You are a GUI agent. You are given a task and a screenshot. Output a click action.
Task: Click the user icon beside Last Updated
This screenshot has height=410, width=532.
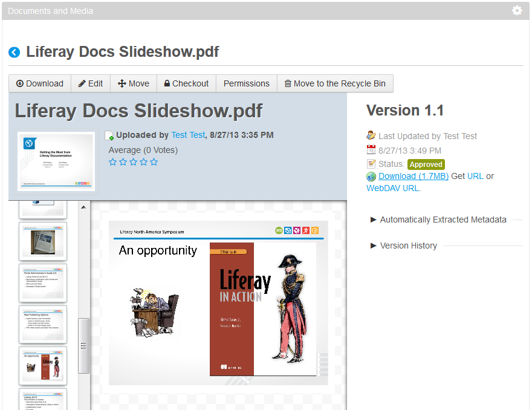click(x=371, y=135)
